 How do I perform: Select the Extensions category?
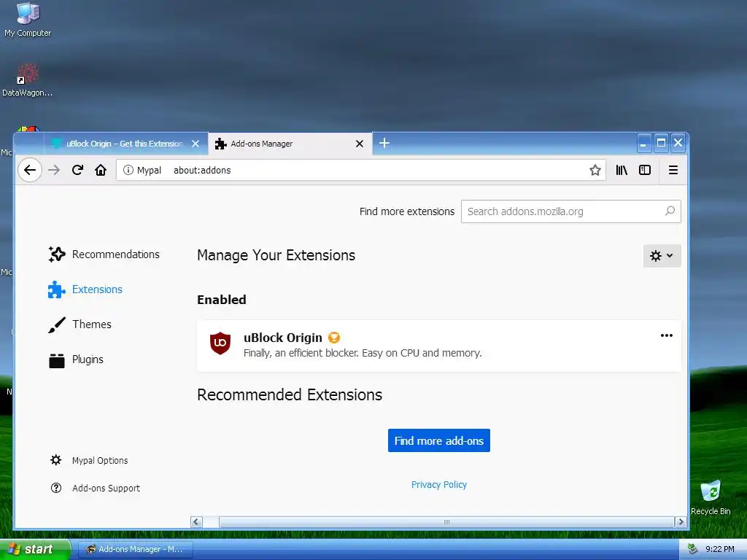(85, 289)
